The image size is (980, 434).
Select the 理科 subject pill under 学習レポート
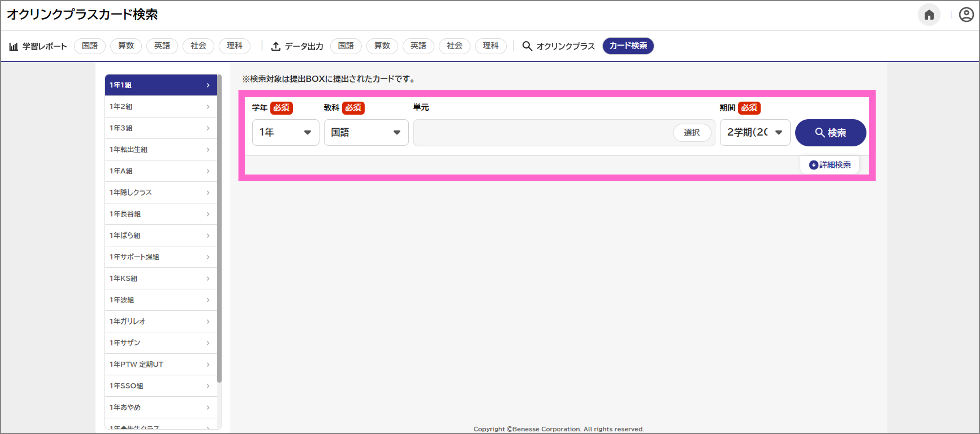[234, 46]
